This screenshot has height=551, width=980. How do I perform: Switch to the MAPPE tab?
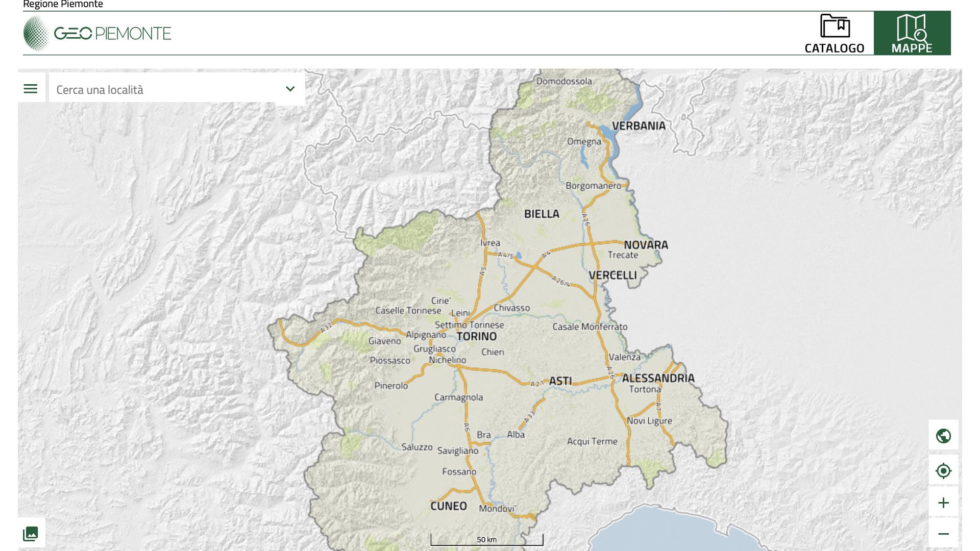(912, 33)
